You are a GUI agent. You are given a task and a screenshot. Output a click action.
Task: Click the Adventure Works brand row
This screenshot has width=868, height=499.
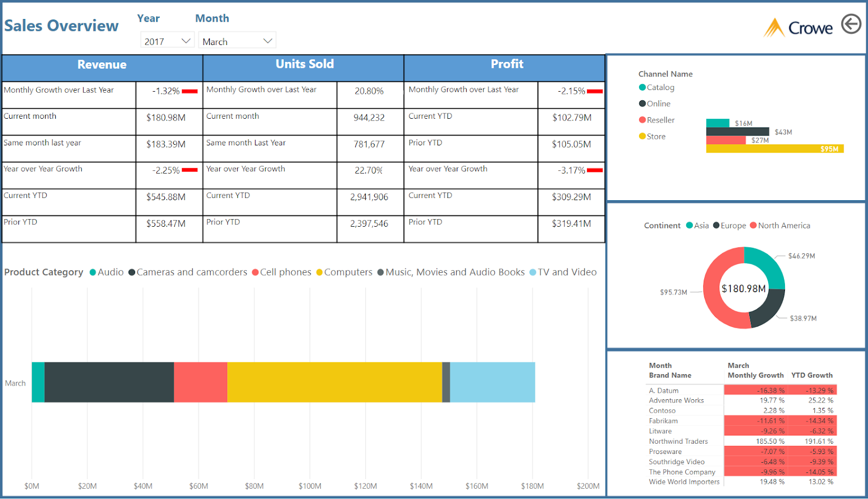click(x=676, y=400)
